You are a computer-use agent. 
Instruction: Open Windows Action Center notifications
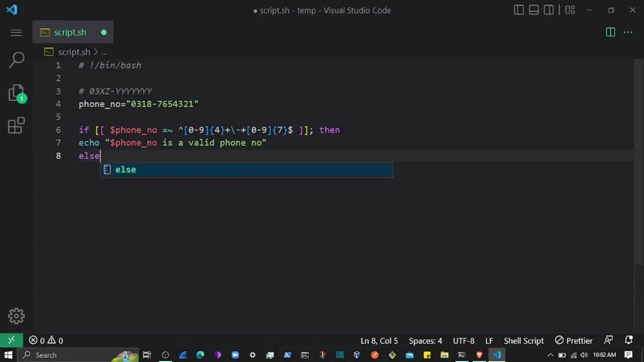(628, 355)
